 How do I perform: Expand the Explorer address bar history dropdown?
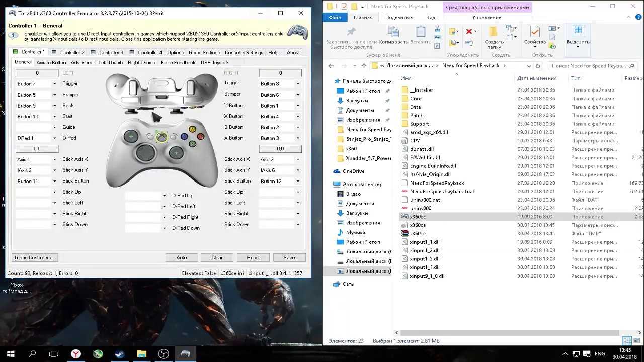tap(528, 66)
